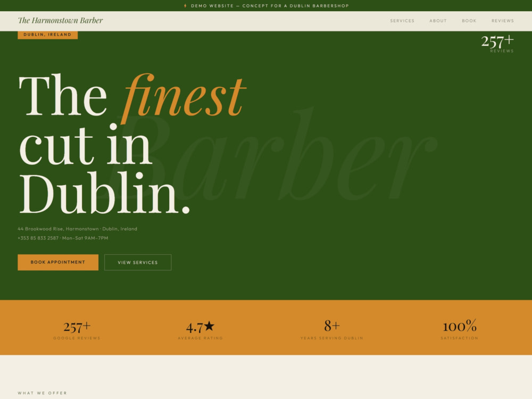532x399 pixels.
Task: Click the View Services button
Action: point(138,262)
